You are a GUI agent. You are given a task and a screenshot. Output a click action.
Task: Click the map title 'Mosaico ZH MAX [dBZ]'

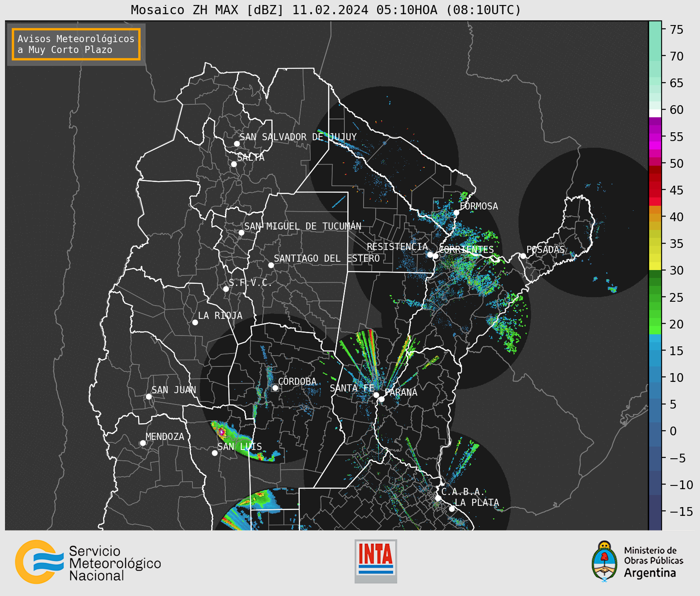[x=207, y=10]
